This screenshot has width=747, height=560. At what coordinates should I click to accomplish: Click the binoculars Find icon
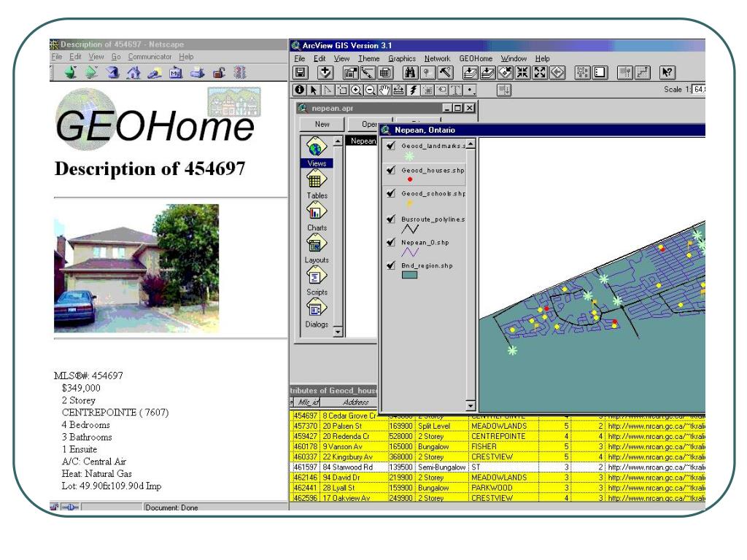(x=410, y=72)
